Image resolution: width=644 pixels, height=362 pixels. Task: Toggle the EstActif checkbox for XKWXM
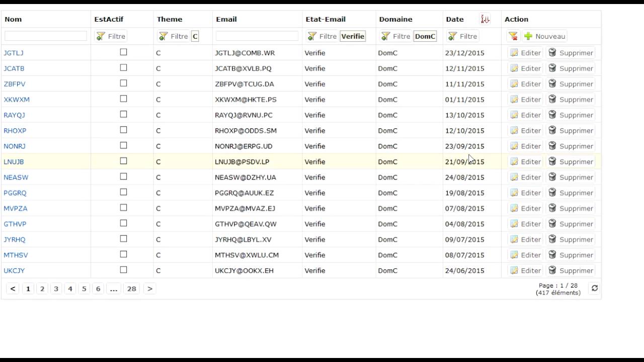click(x=123, y=99)
